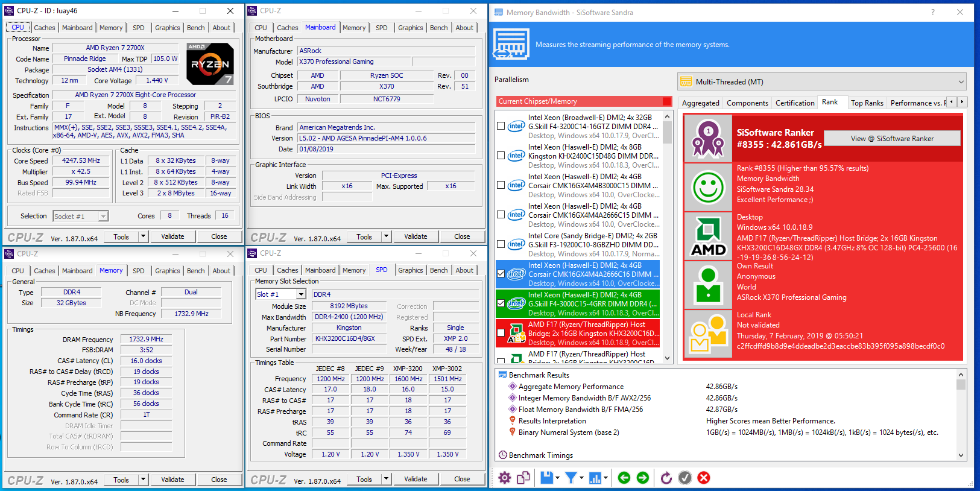Open the save icon's dropdown arrow
Viewport: 980px width, 491px height.
point(557,478)
